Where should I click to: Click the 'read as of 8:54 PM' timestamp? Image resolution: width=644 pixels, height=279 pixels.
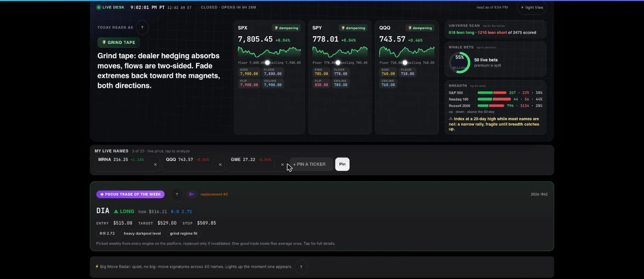pyautogui.click(x=492, y=7)
